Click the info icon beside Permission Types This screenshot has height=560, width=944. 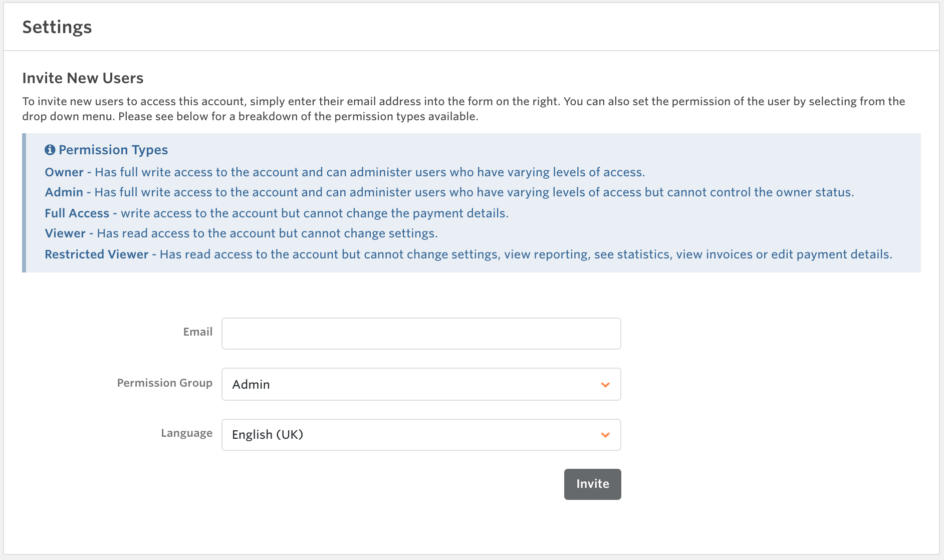click(x=50, y=150)
